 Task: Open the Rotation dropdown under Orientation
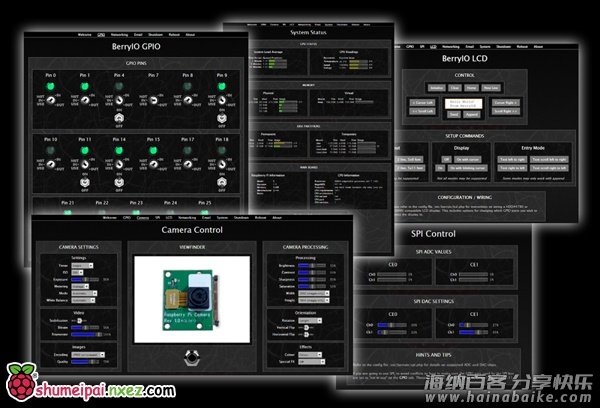[310, 320]
